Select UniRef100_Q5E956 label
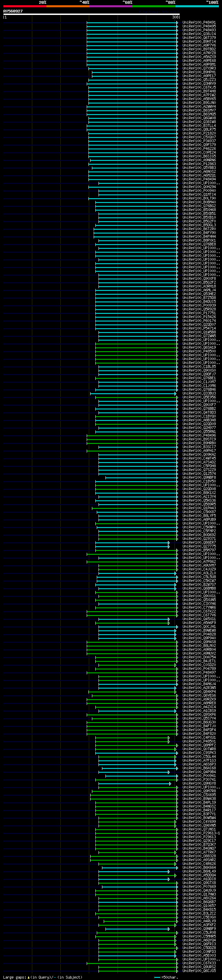The width and height of the screenshot is (222, 980). coord(199,397)
